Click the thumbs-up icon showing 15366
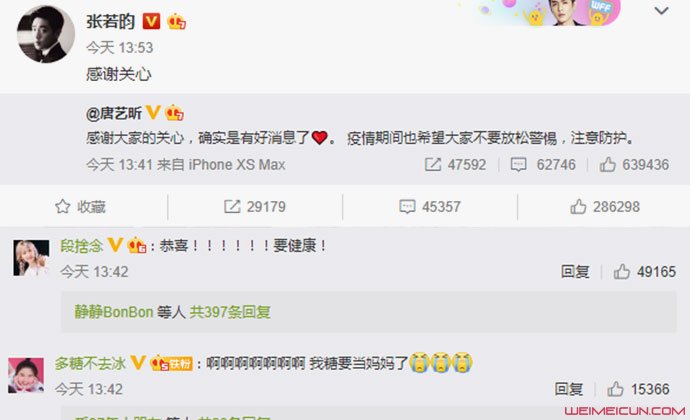690x420 pixels. pos(615,389)
